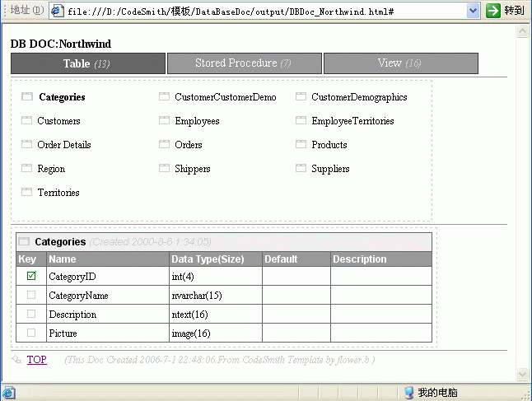Click the DB DOC:Northwind heading
This screenshot has width=532, height=401.
tap(61, 44)
